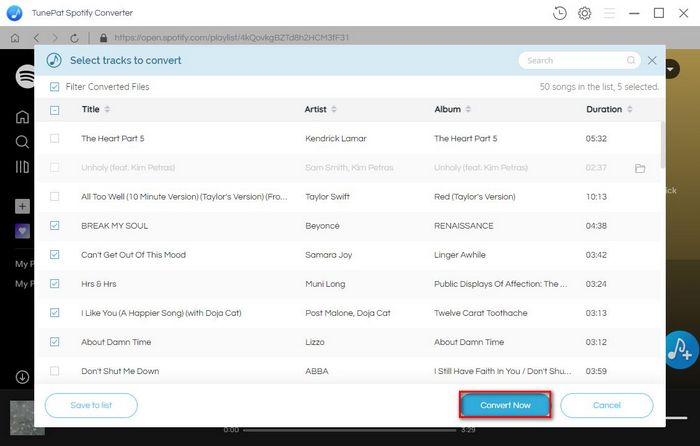The height and width of the screenshot is (446, 700).
Task: Uncheck About Damn Time track
Action: point(54,342)
